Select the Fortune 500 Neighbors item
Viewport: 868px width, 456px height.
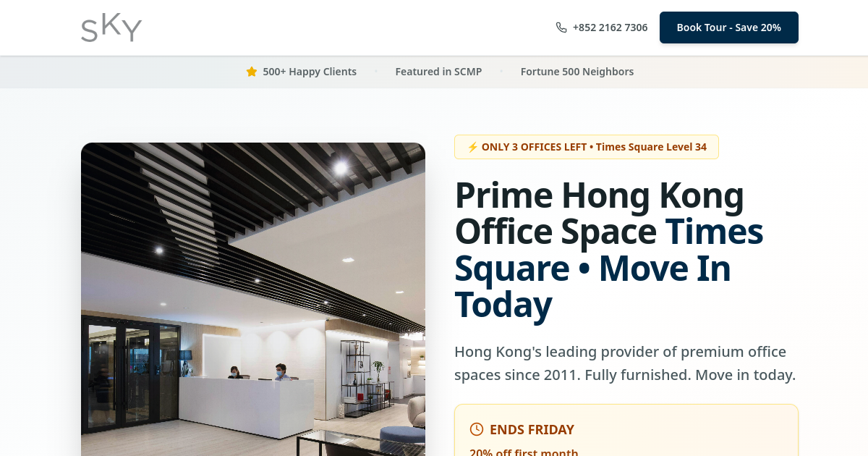(x=577, y=72)
